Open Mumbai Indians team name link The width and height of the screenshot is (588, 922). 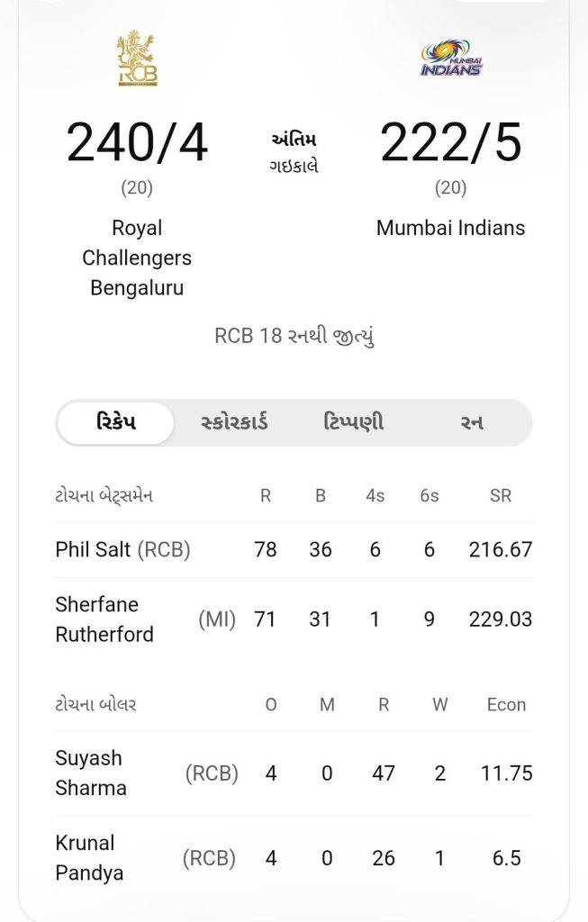tap(450, 228)
